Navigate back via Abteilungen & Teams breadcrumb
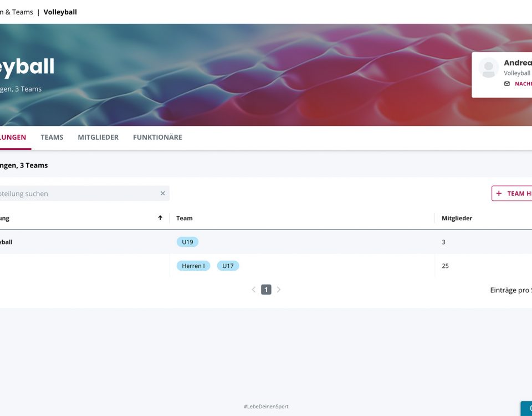 [x=16, y=12]
